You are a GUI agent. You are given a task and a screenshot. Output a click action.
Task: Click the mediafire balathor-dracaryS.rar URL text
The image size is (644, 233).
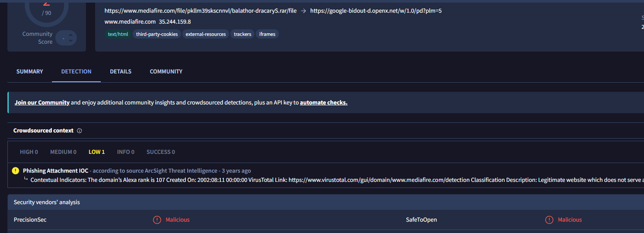tap(201, 10)
